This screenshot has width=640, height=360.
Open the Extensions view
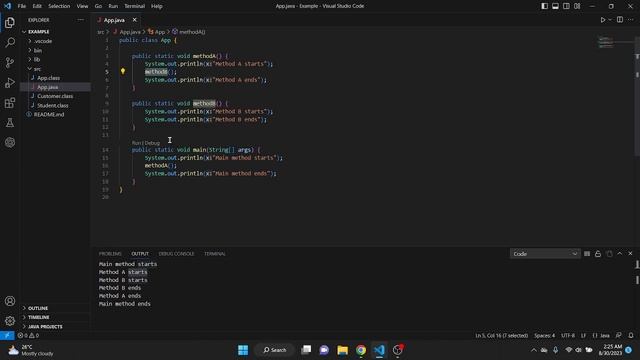(10, 102)
